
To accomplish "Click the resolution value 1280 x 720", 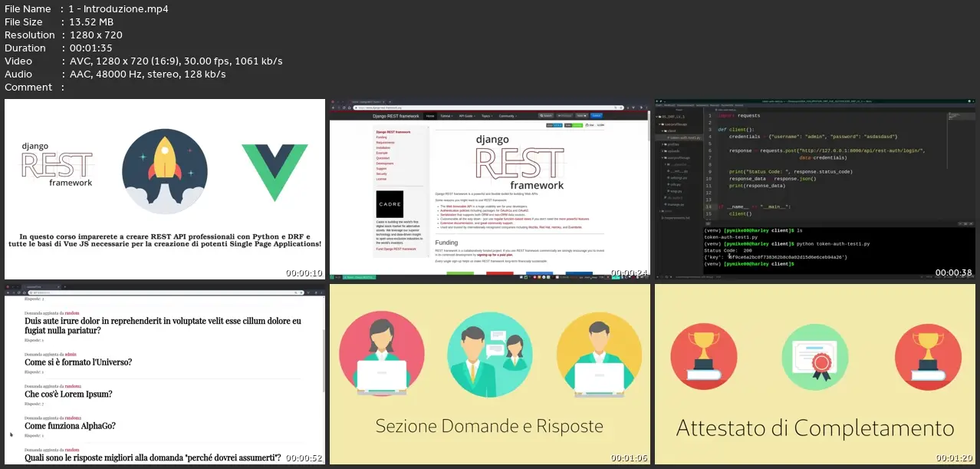I will [x=96, y=35].
